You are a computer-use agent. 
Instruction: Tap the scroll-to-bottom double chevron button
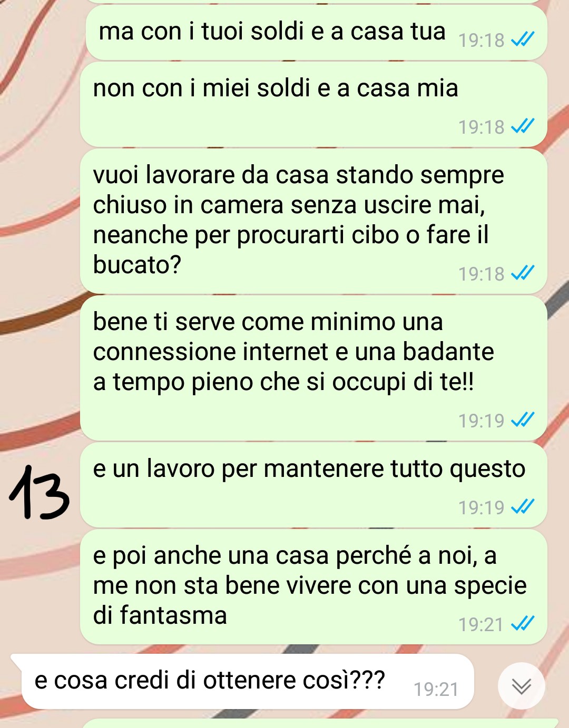[522, 686]
